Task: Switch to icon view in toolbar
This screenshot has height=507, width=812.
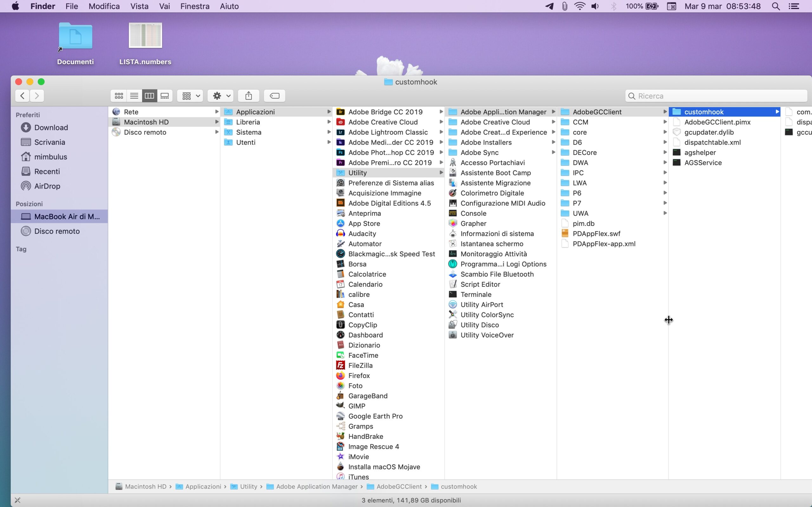Action: (x=119, y=96)
